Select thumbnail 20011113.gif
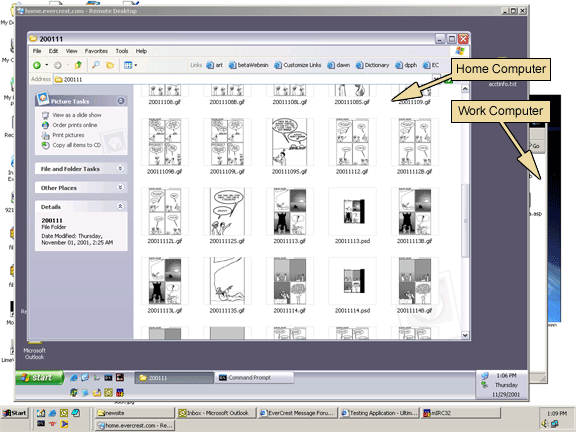576x432 pixels. click(x=289, y=212)
